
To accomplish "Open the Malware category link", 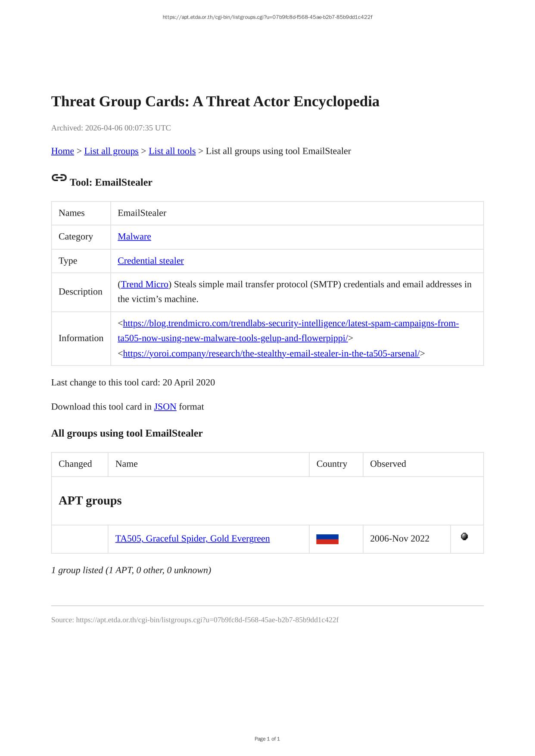I will [134, 237].
